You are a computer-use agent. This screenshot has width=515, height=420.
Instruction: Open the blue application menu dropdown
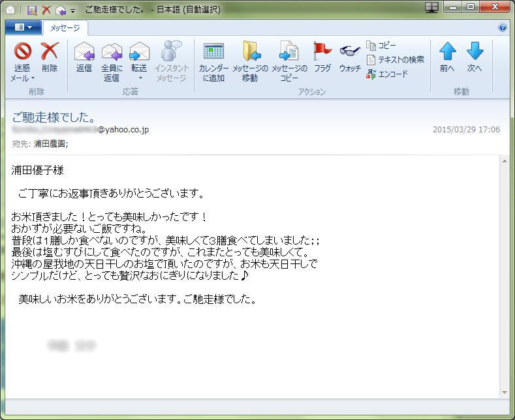[x=23, y=27]
